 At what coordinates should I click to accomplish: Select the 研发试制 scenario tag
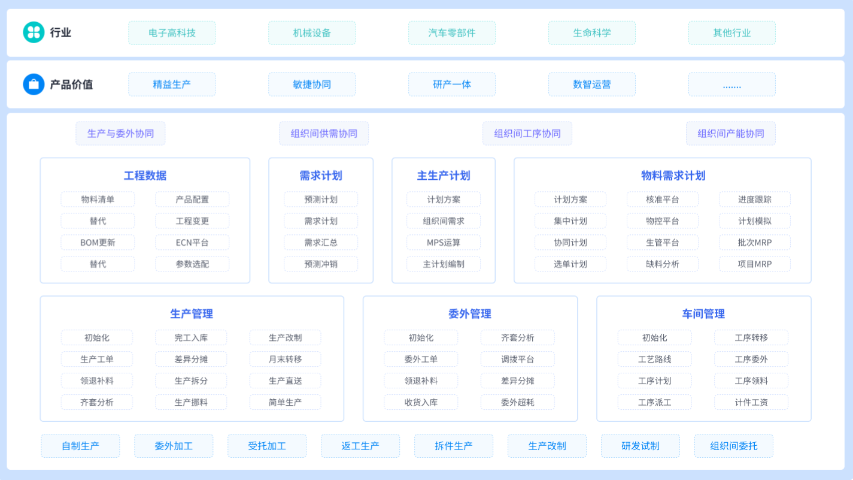(x=640, y=446)
